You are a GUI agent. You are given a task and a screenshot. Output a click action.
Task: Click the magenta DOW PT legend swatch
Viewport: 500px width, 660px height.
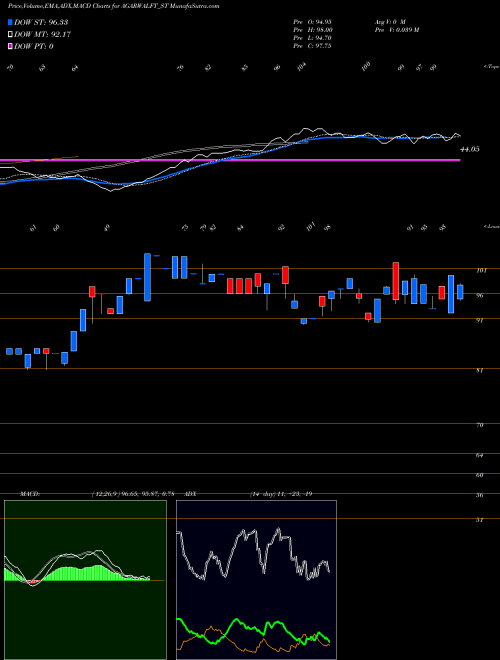click(10, 46)
